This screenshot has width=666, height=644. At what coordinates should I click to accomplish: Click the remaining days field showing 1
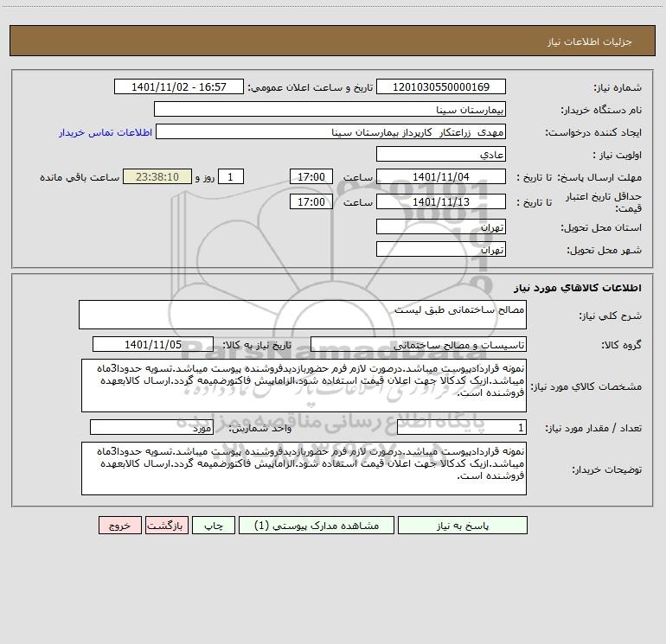[231, 177]
